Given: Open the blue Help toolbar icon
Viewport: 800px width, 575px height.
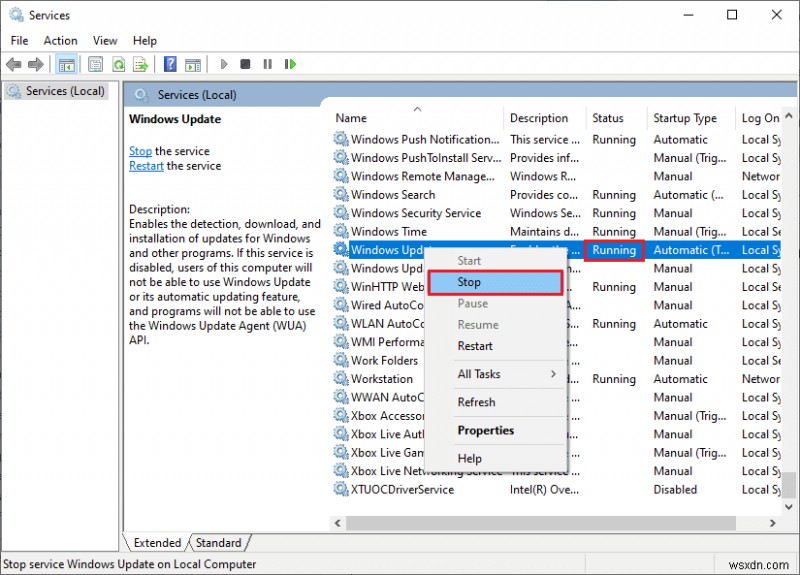Looking at the screenshot, I should click(x=170, y=64).
